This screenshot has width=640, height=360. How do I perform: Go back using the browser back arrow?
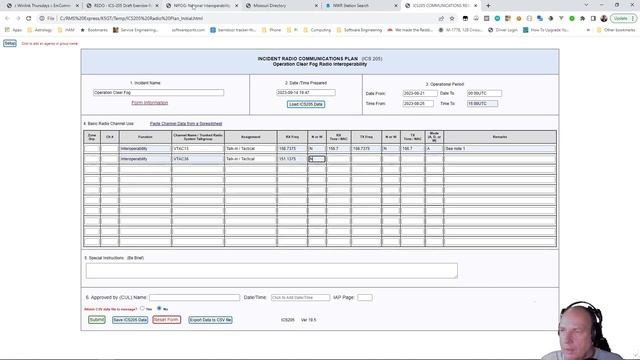7,18
